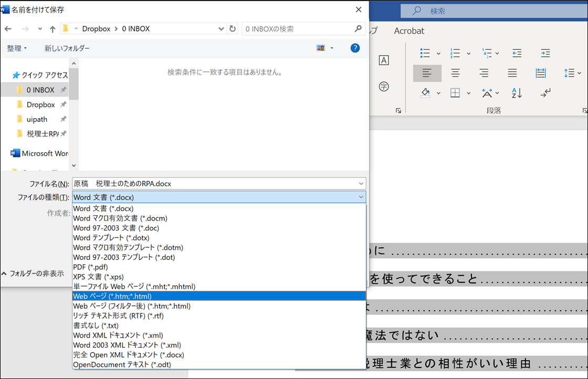This screenshot has width=588, height=379.
Task: Choose Web ページ (フィルター後) option
Action: [219, 306]
